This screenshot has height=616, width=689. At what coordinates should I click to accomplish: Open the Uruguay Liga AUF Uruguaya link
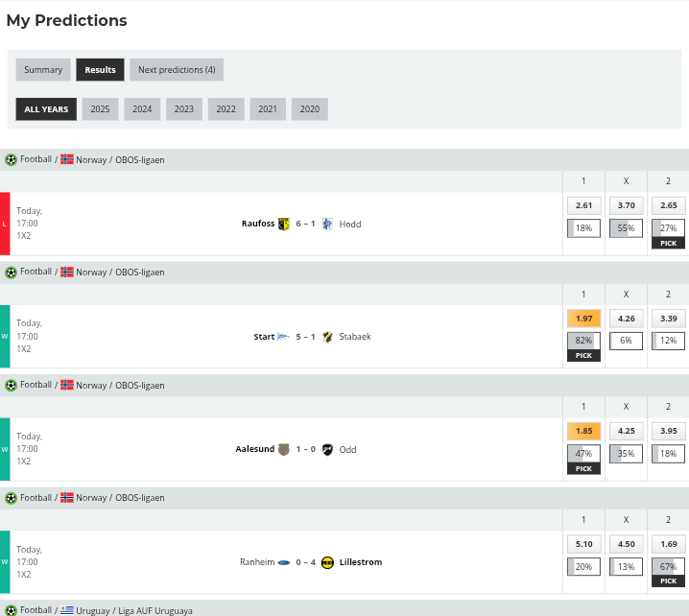tap(154, 610)
